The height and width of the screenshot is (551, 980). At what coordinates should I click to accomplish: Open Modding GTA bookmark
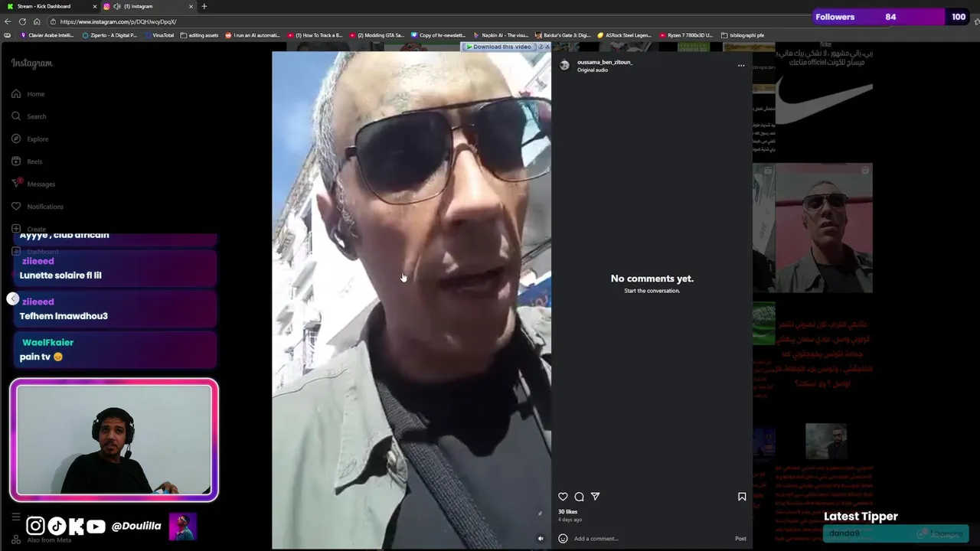click(x=377, y=35)
